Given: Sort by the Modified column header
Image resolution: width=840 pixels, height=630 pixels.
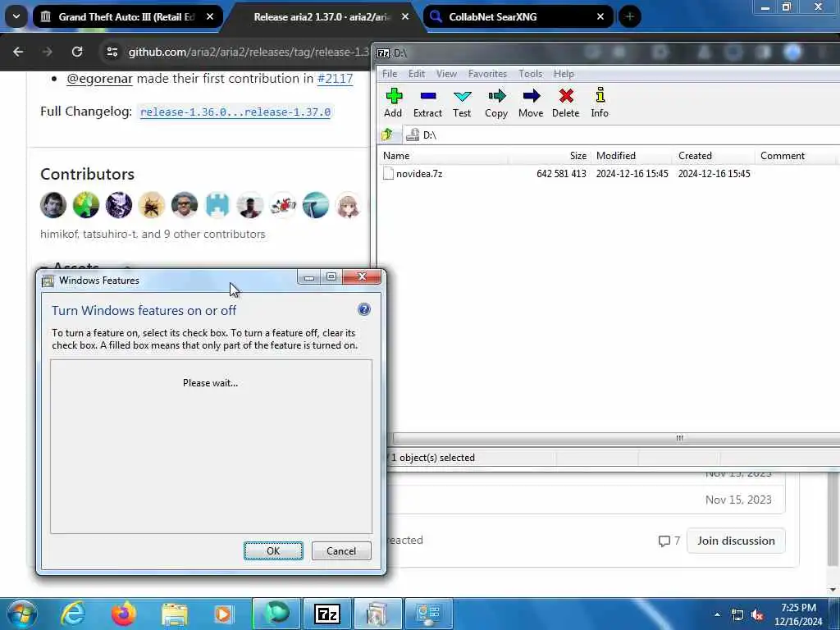Looking at the screenshot, I should (632, 156).
